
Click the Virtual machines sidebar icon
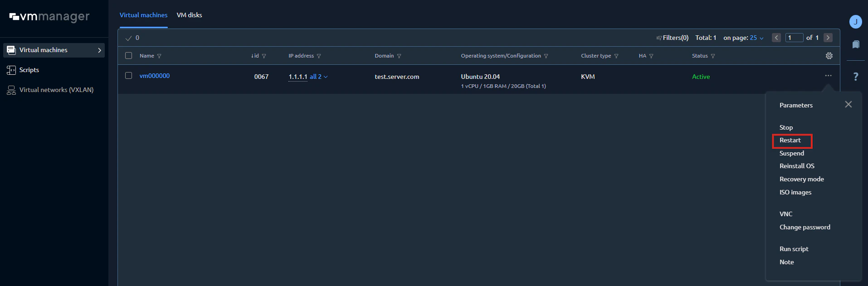pos(11,50)
